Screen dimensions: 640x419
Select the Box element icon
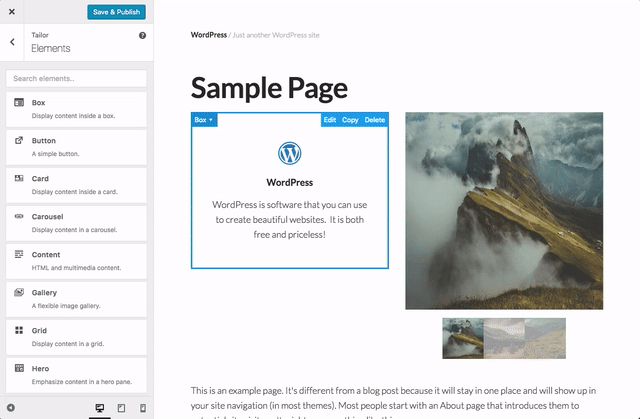19,102
